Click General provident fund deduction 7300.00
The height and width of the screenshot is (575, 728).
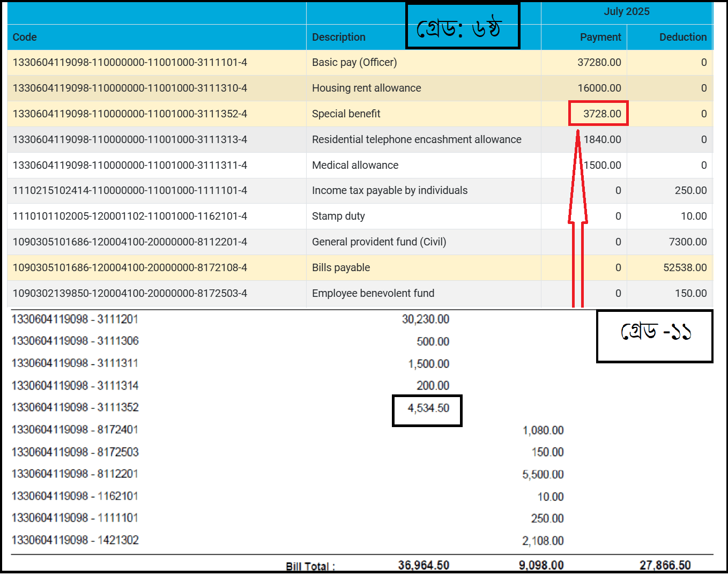tap(687, 242)
